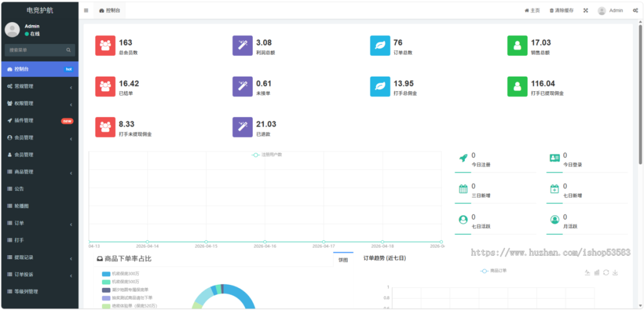Click the purple 利润总额 magic wand icon
644x310 pixels.
[x=242, y=47]
